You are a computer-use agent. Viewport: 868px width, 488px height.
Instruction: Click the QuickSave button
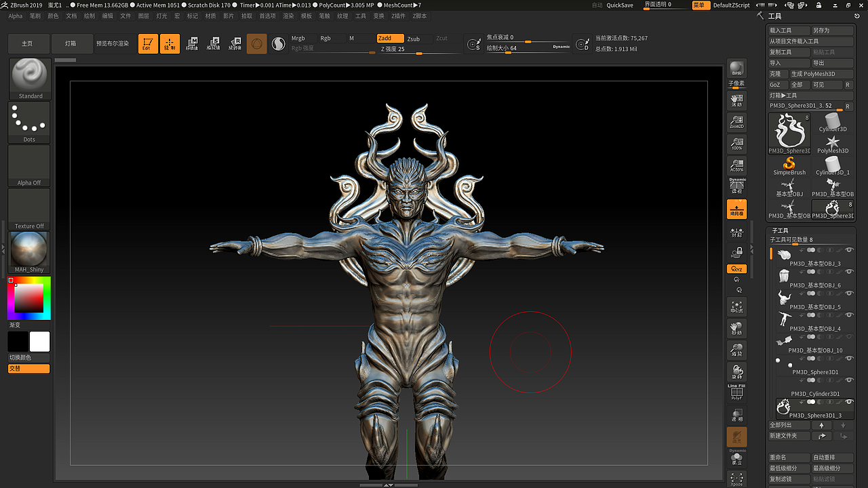point(620,5)
